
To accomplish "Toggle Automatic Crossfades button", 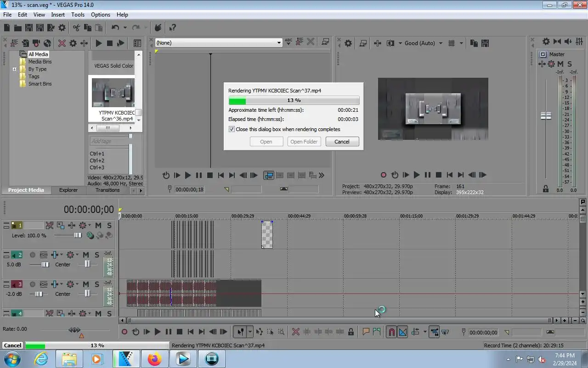I will click(403, 332).
